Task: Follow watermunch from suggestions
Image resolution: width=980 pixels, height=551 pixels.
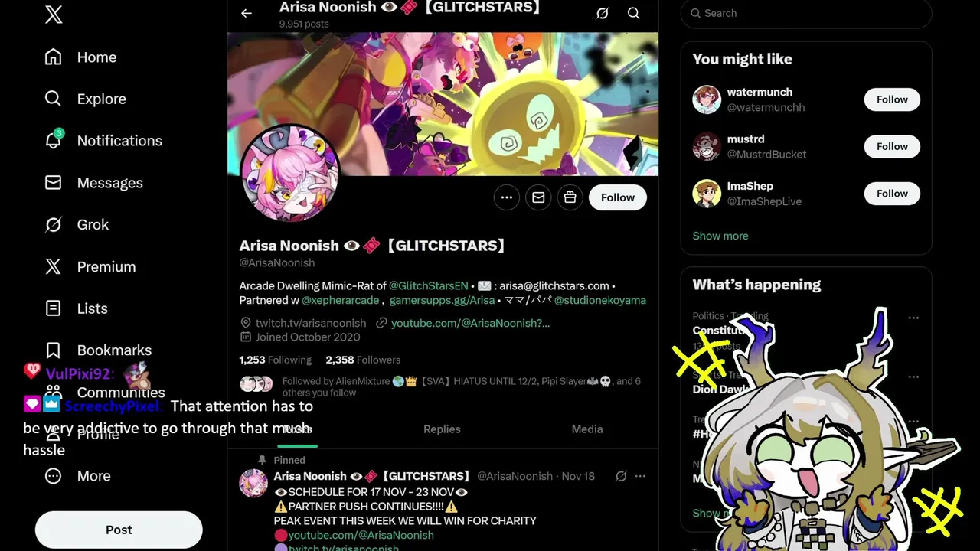Action: 892,99
